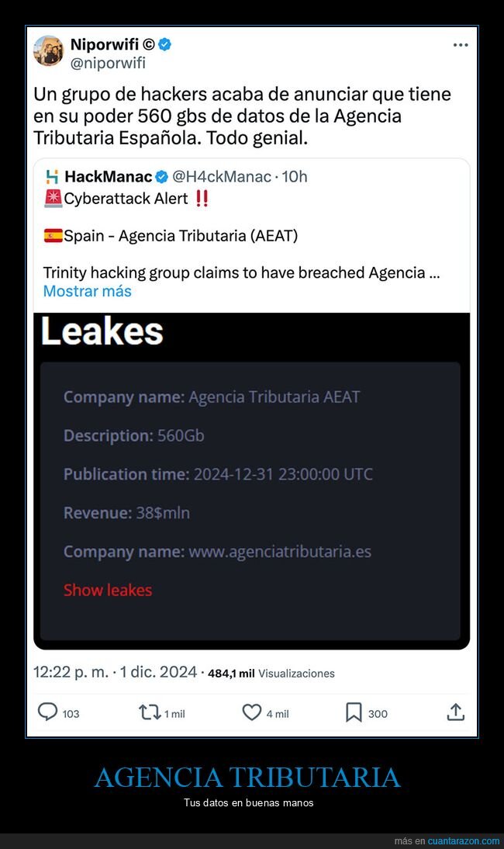Image resolution: width=504 pixels, height=849 pixels.
Task: Open Niporwifi's profile avatar
Action: pos(49,51)
